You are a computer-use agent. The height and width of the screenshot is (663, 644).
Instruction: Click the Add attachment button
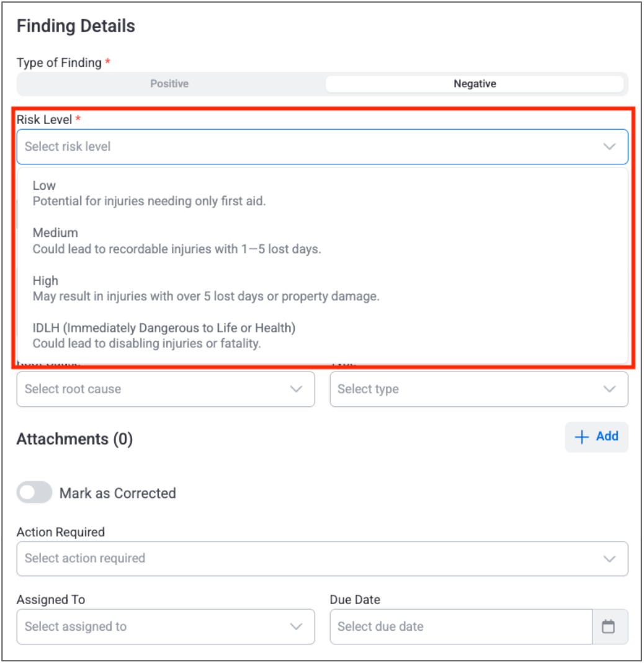[x=596, y=437]
